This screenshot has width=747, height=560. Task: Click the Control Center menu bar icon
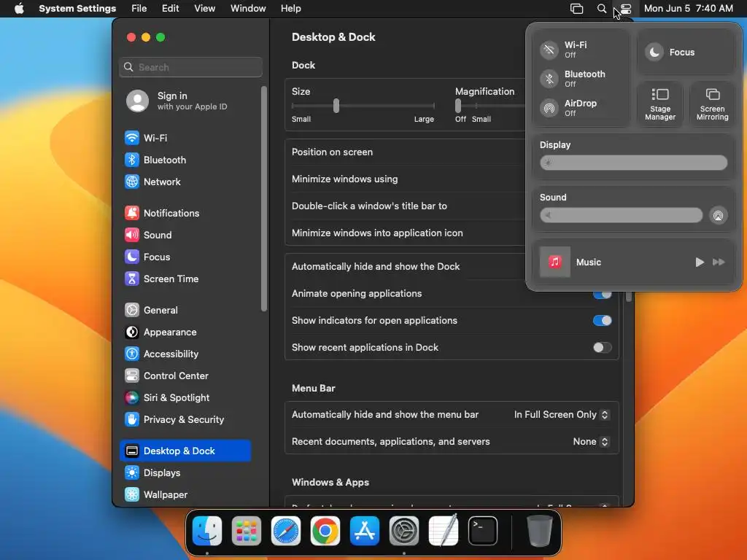click(x=625, y=9)
